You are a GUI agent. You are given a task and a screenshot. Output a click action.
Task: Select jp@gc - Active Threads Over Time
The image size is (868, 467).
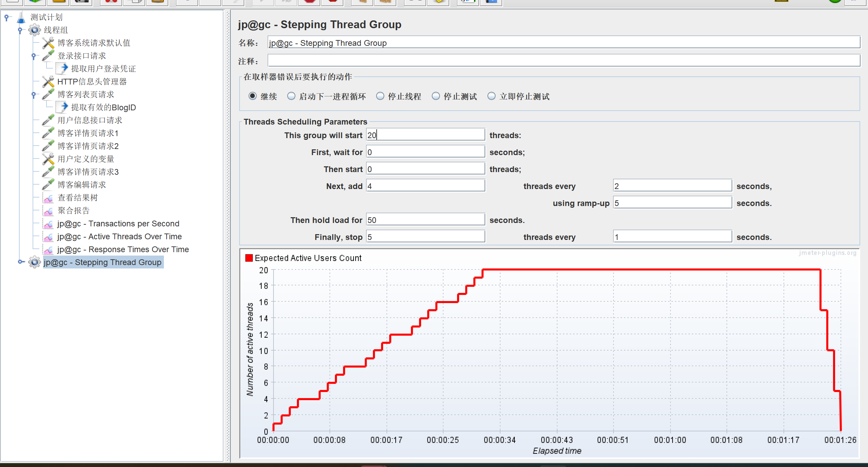tap(119, 237)
